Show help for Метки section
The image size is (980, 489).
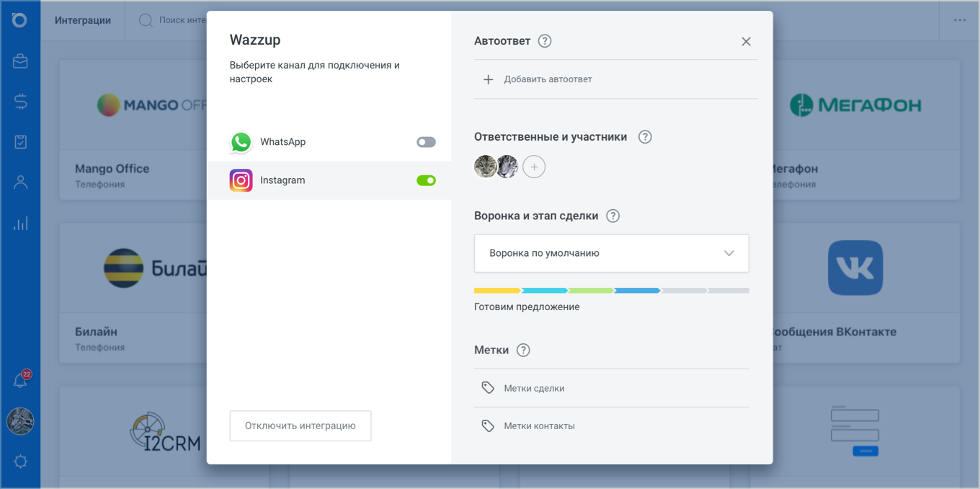tap(523, 350)
